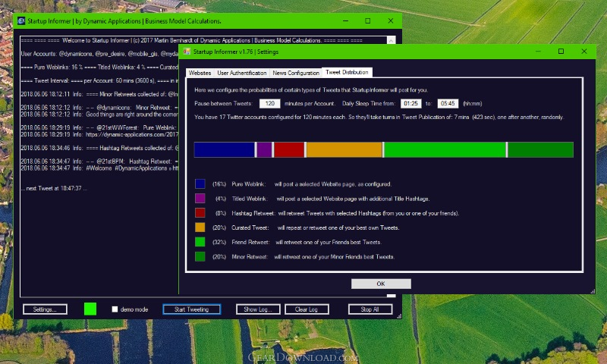
Task: Click the Clear Log button
Action: point(307,309)
